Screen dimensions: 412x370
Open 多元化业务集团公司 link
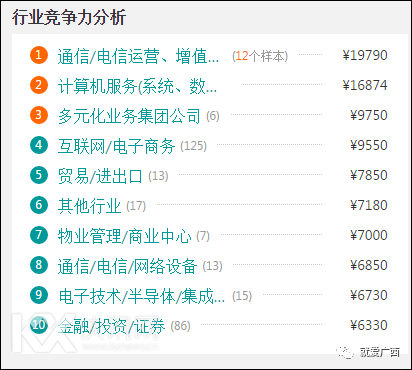129,116
